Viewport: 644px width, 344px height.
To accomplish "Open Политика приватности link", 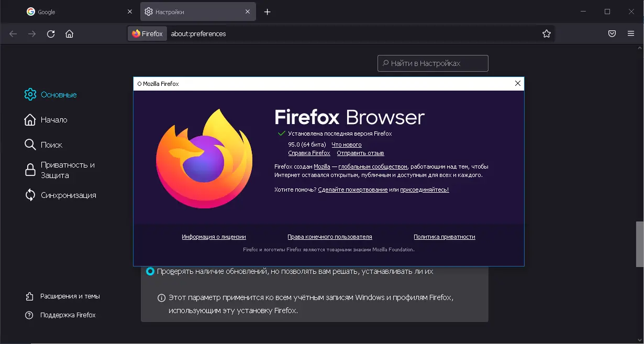I will (x=445, y=237).
